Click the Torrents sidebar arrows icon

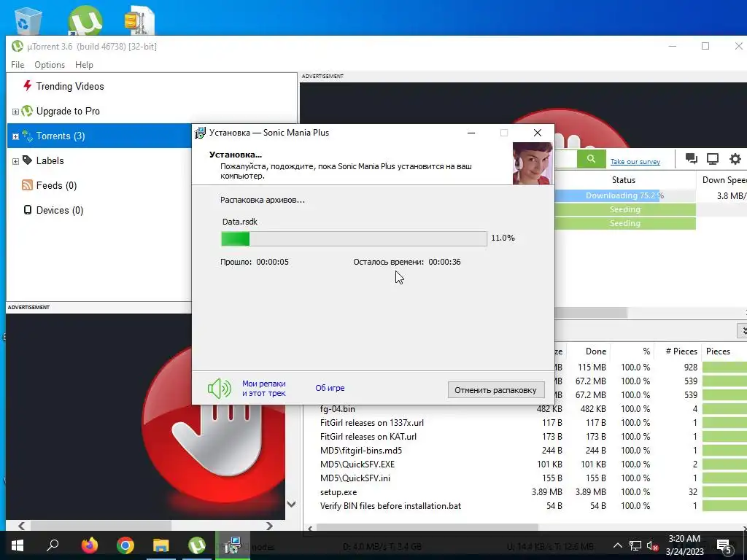27,136
